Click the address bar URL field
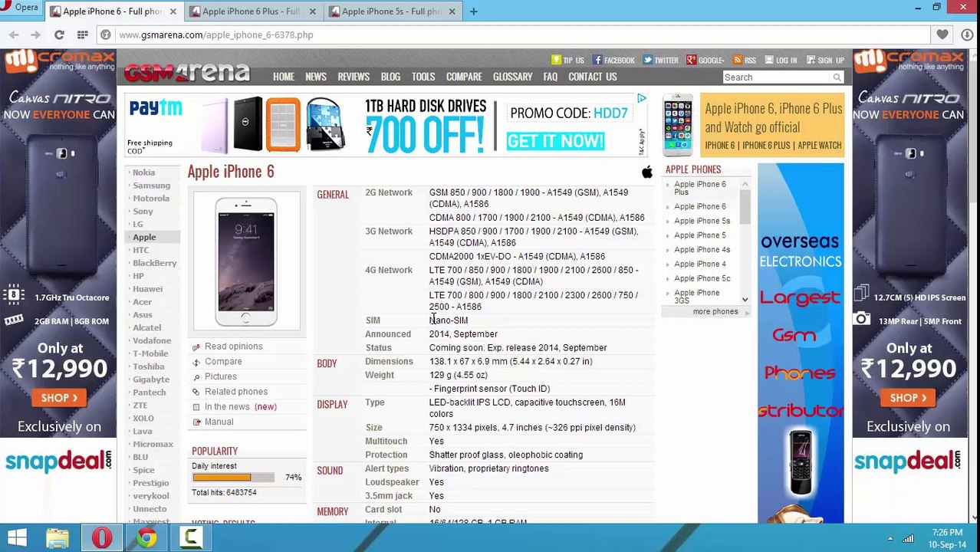 click(x=514, y=34)
